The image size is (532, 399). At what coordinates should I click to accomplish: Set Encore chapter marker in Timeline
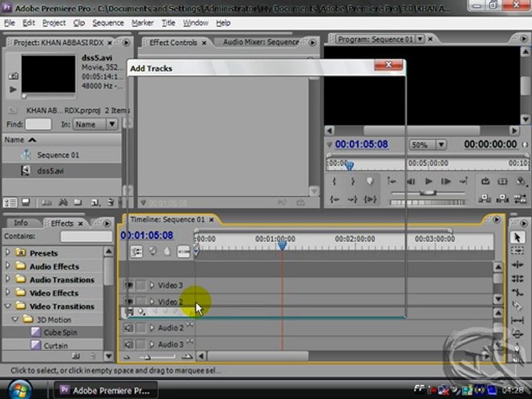tap(152, 252)
